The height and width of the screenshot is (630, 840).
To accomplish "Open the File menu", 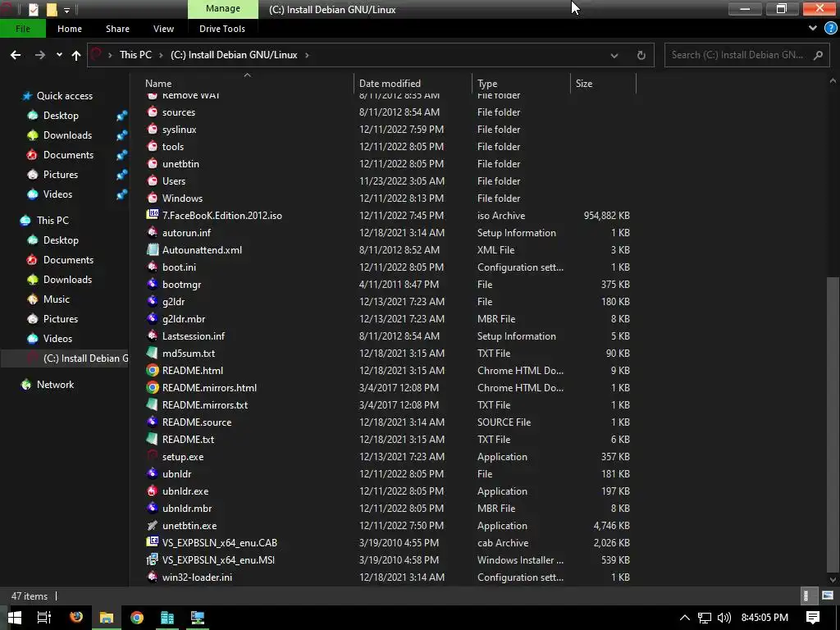I will click(x=22, y=29).
